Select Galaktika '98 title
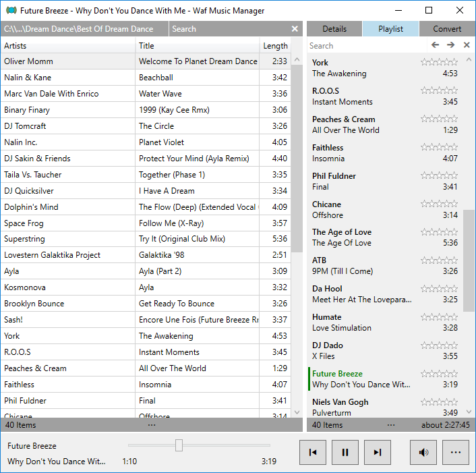Viewport: 476px width, 473px height. 162,255
